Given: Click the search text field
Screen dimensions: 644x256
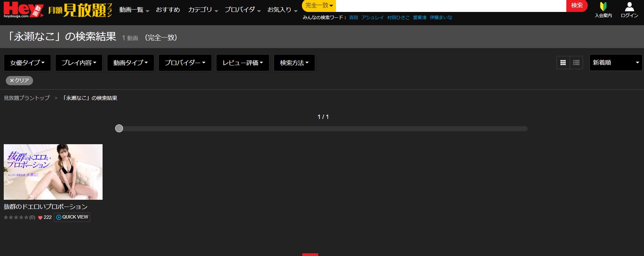Looking at the screenshot, I should click(x=451, y=6).
